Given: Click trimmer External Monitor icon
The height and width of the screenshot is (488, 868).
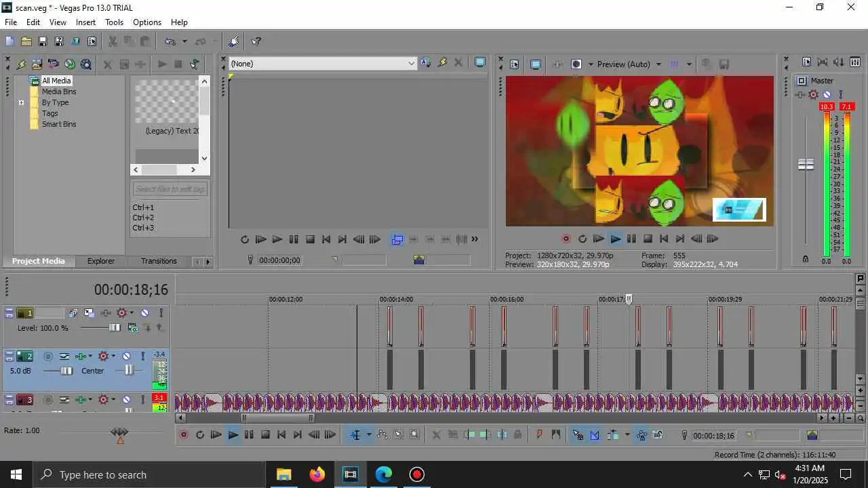Looking at the screenshot, I should coord(480,62).
